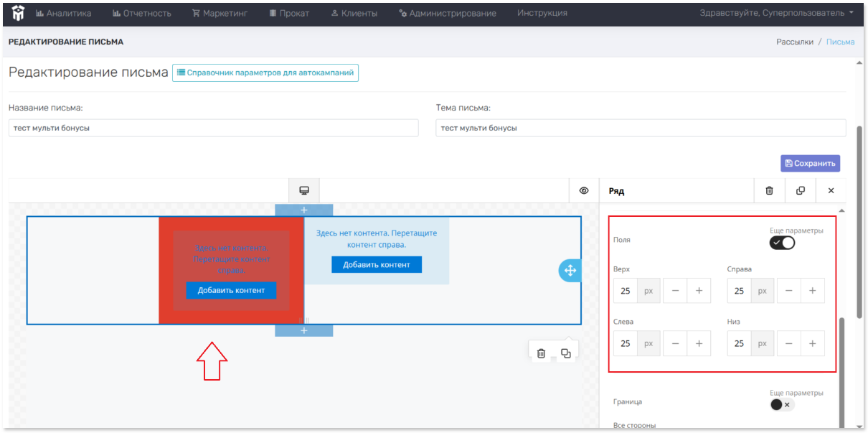The image size is (868, 433).
Task: Increase Верх padding with plus
Action: point(699,291)
